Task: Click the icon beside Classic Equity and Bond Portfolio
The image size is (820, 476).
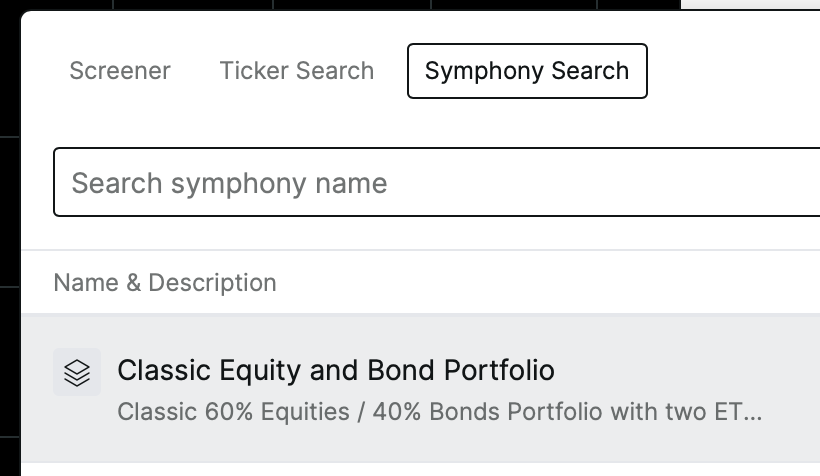Action: click(x=77, y=372)
